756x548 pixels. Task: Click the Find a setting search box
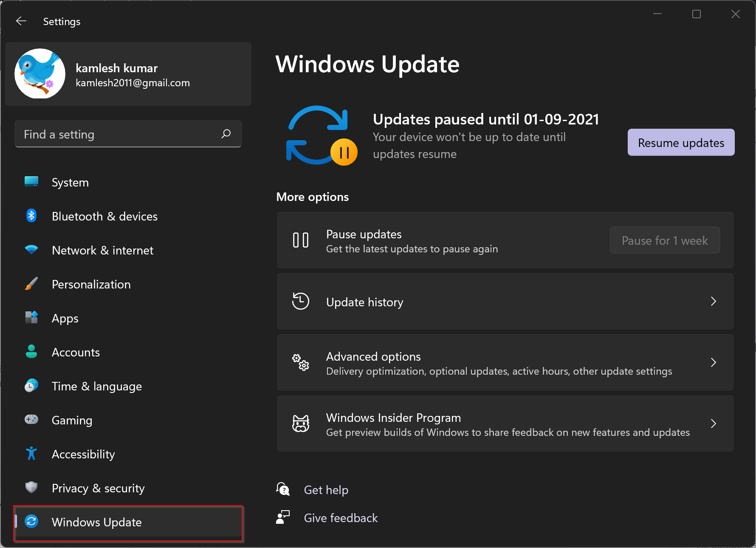[x=128, y=134]
